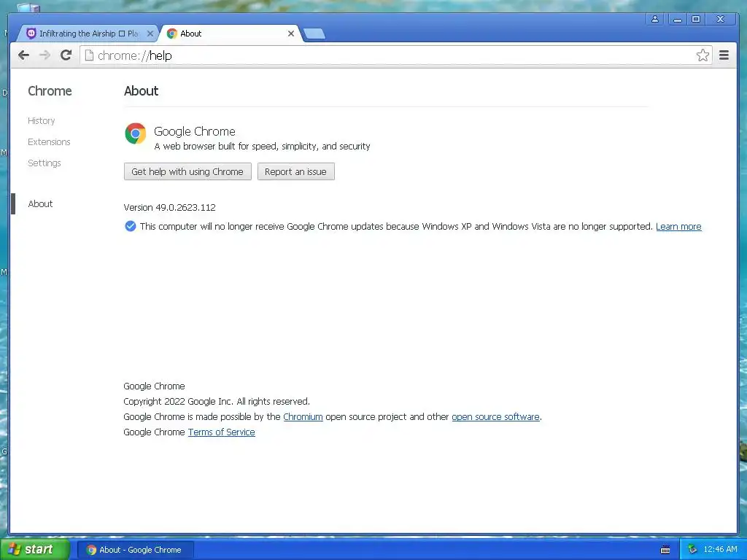The width and height of the screenshot is (747, 560).
Task: Select About - Google Chrome taskbar button
Action: pos(135,550)
